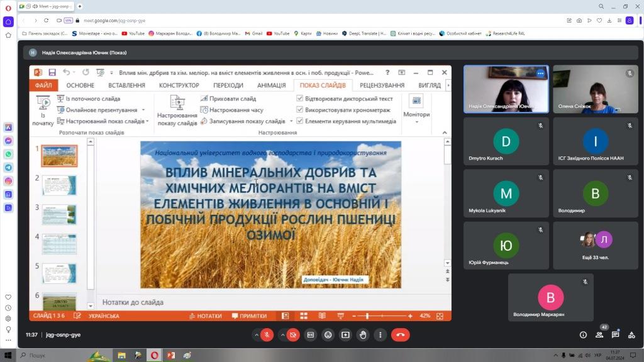644x362 pixels.
Task: Open the meeting chat panel
Action: [x=615, y=335]
